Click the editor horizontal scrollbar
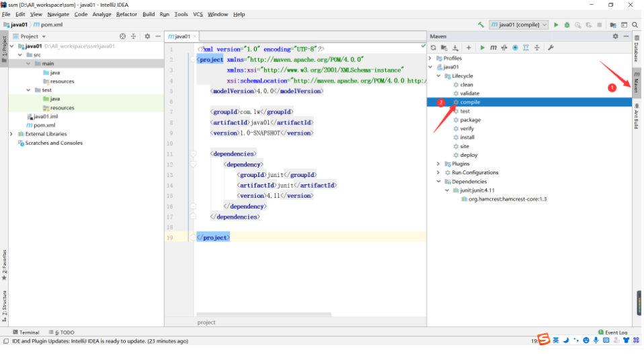Screen dimensions: 644x354 coord(264,314)
